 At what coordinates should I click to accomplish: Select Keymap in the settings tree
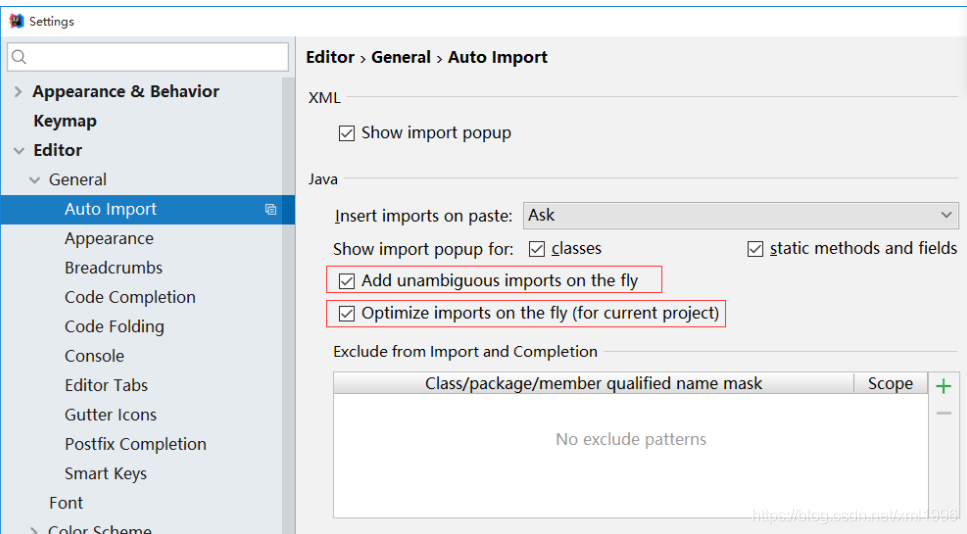pyautogui.click(x=65, y=121)
